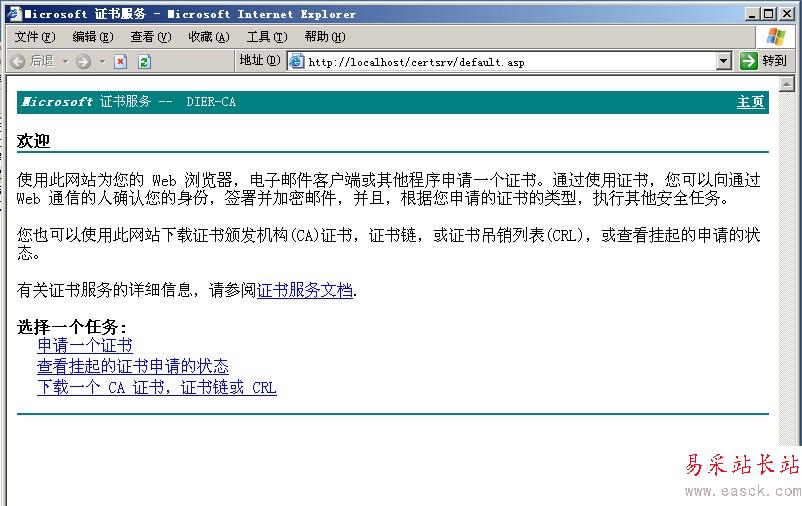This screenshot has width=802, height=506.
Task: Minimize the Internet Explorer window
Action: click(751, 14)
